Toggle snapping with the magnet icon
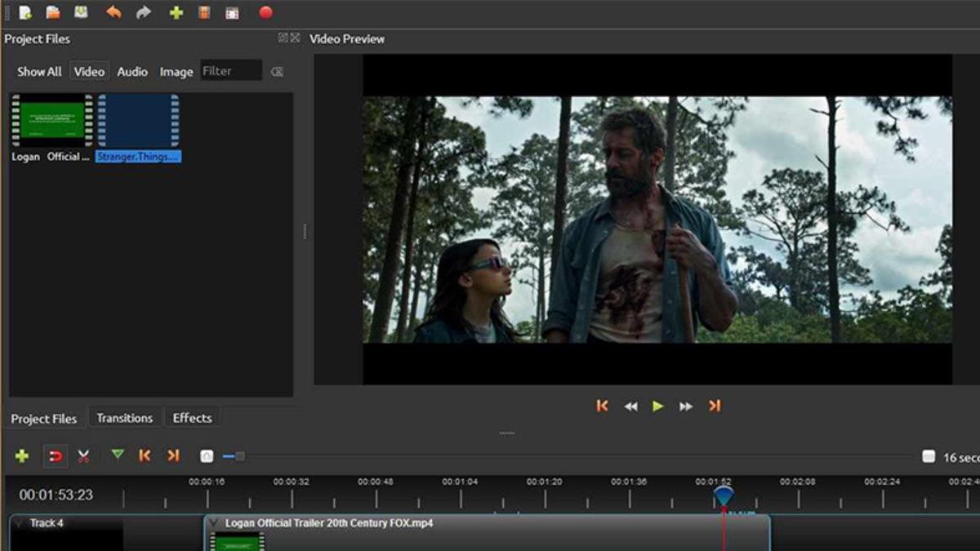 tap(54, 457)
